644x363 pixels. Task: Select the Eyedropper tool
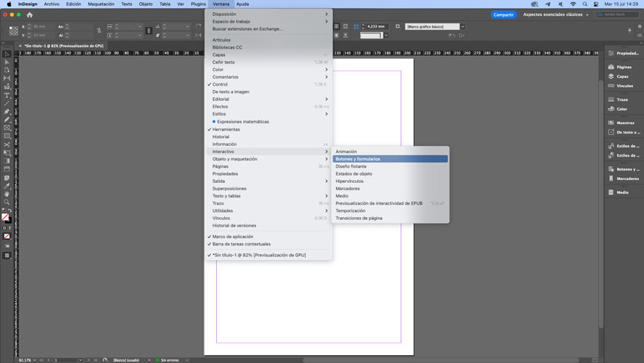click(x=7, y=187)
